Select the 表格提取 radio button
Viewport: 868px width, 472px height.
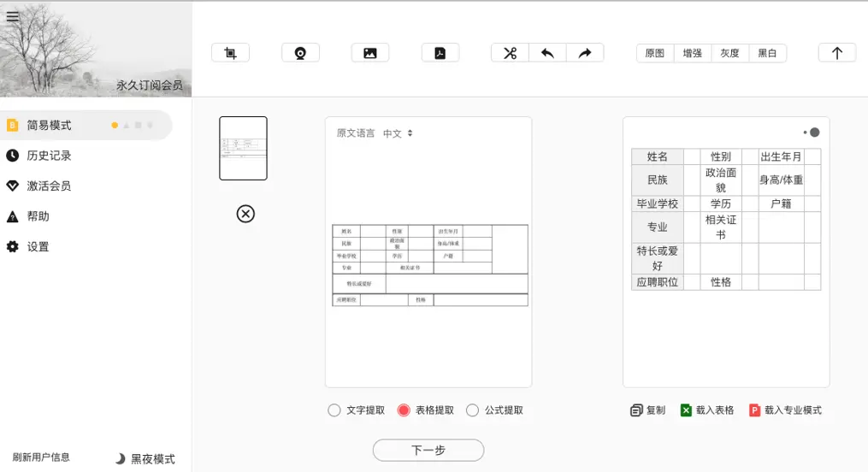(x=404, y=410)
